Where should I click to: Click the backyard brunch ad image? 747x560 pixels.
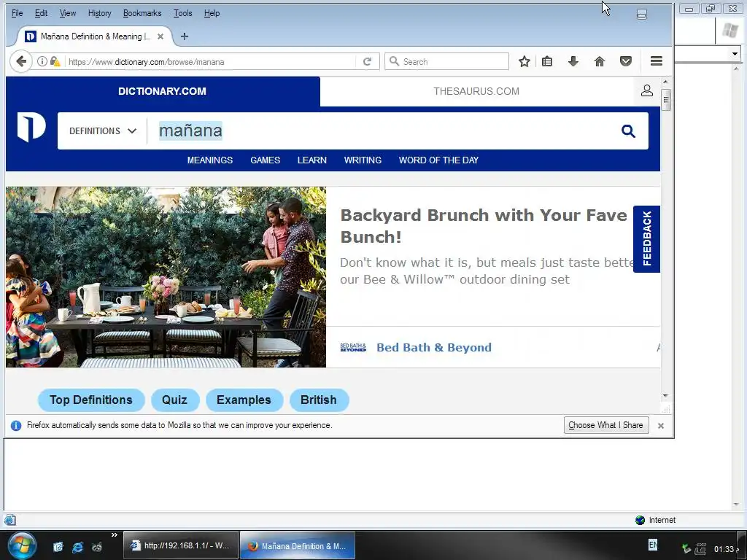[166, 277]
